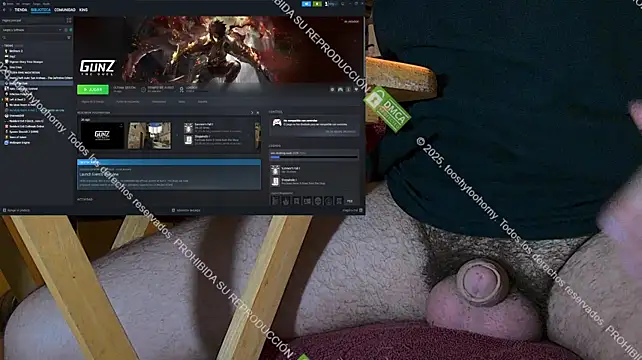Open the COMUNIDAD tab
Image resolution: width=642 pixels, height=360 pixels.
coord(65,10)
